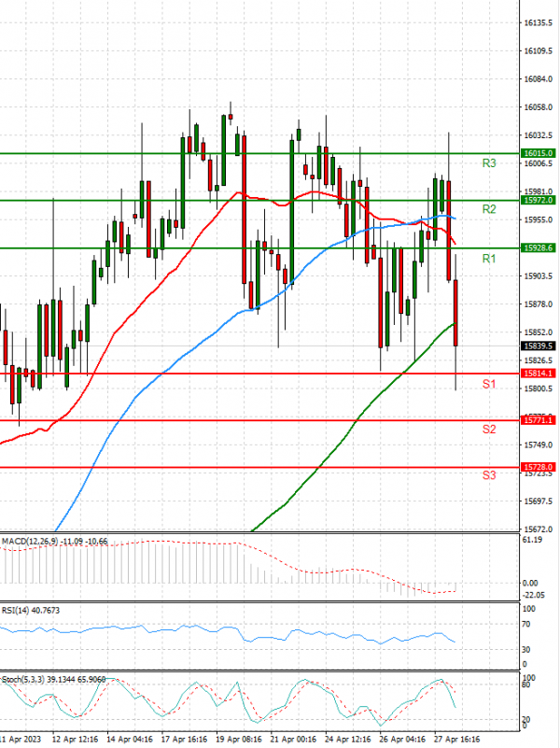Select the S2 label

(489, 430)
